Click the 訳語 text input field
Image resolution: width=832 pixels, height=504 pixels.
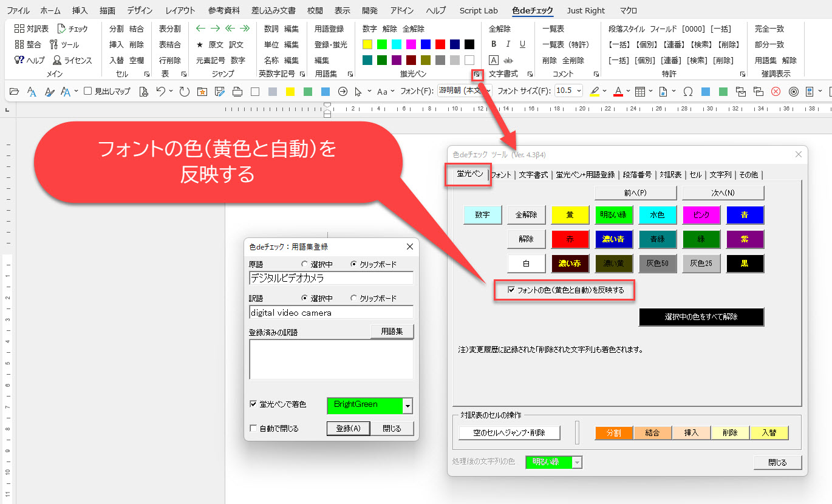[x=331, y=312]
